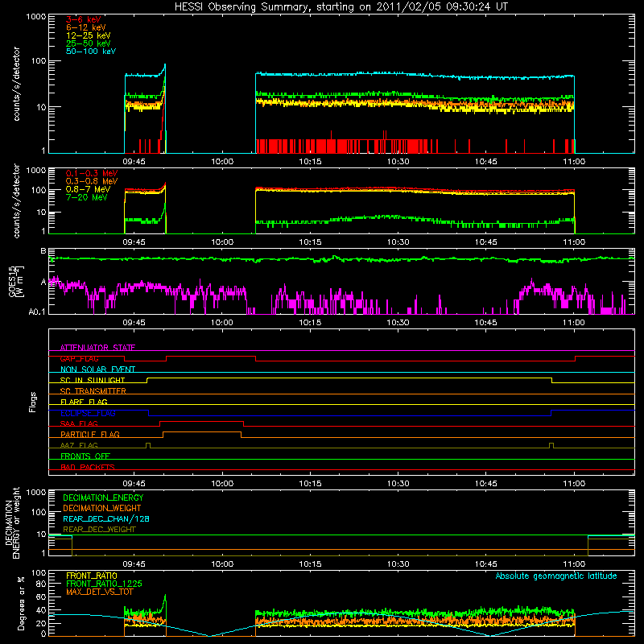Click the 80 tick on Degrees axis

41,584
